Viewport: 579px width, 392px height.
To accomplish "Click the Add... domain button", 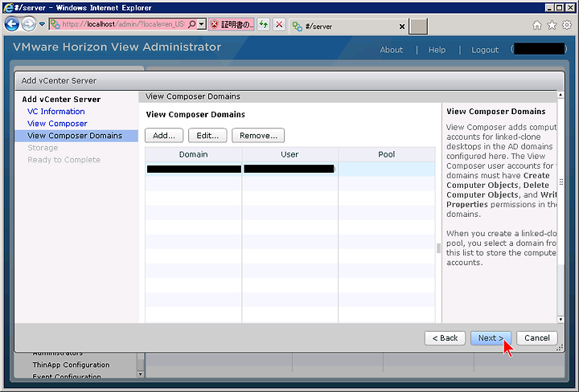I will point(164,136).
